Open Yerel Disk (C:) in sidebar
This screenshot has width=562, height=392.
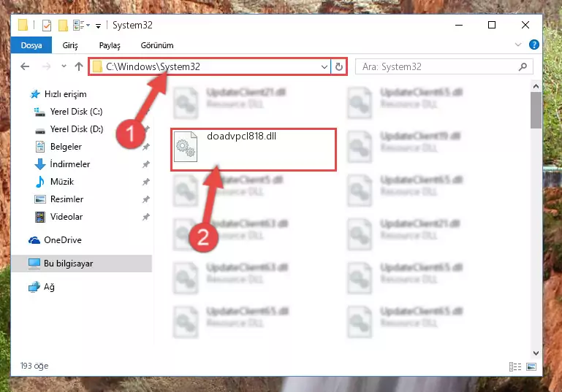(x=76, y=112)
